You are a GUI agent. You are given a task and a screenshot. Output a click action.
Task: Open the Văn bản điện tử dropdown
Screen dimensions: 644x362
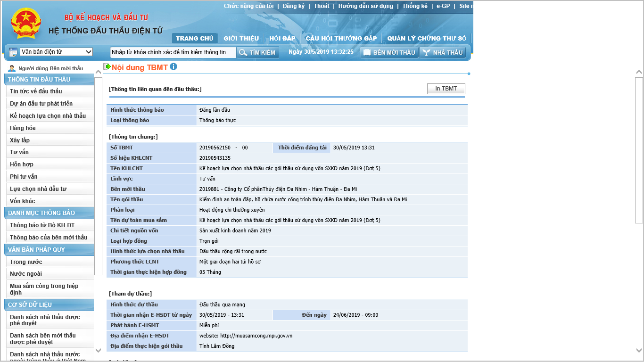tap(57, 52)
